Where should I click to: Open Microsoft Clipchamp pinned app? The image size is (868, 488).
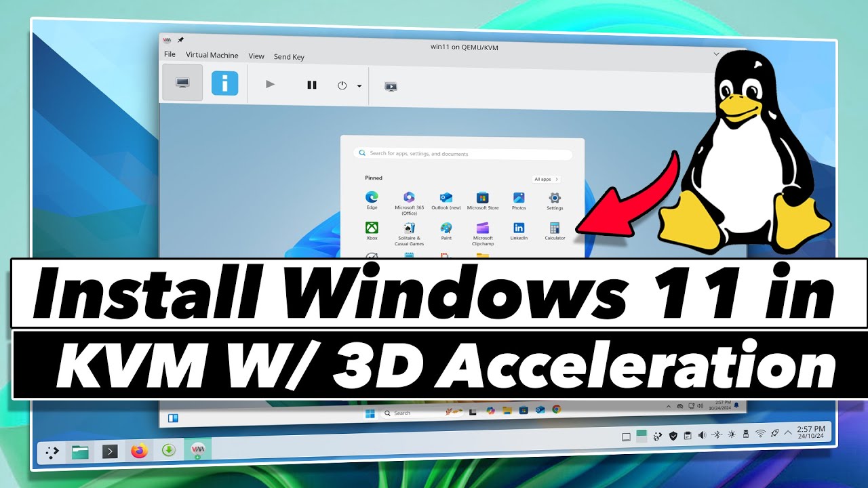483,234
